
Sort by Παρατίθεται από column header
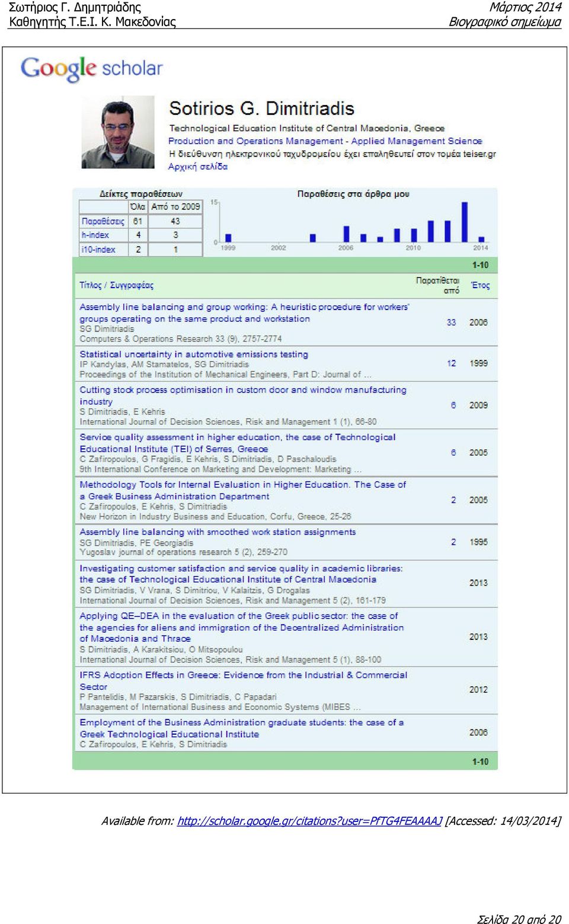click(x=437, y=285)
